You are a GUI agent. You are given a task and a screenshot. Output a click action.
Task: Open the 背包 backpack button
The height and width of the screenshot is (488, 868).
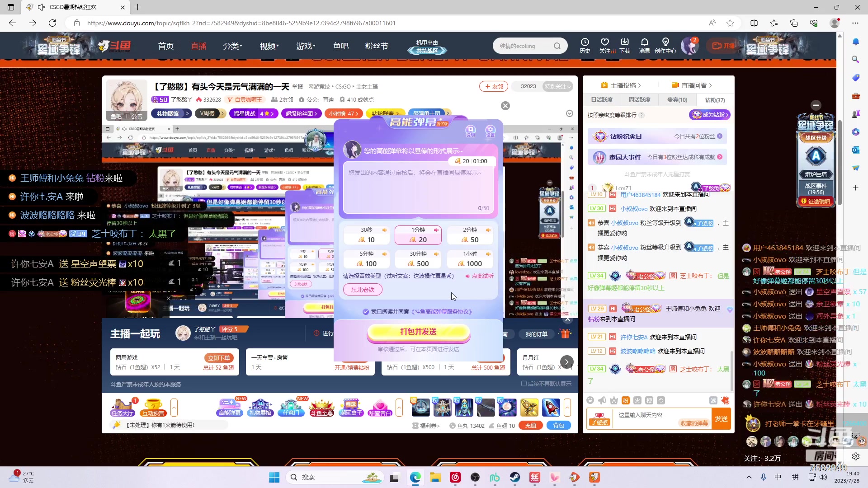click(x=559, y=426)
